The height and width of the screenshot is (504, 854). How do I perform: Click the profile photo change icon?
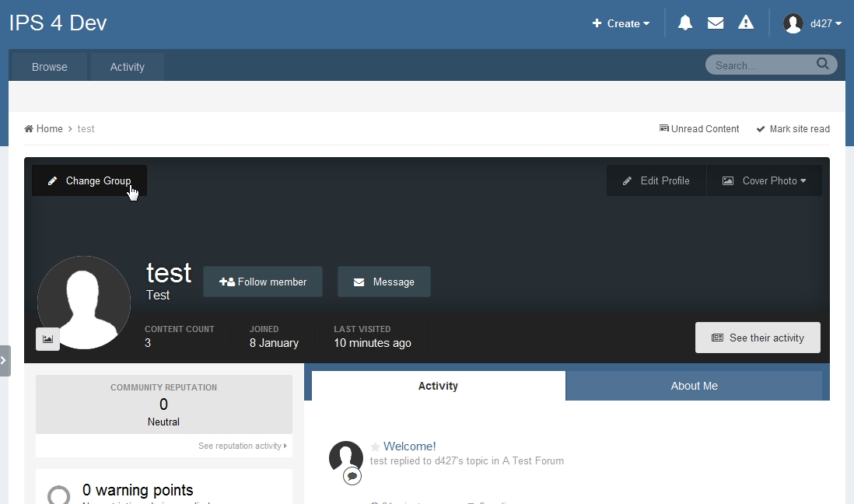point(47,339)
